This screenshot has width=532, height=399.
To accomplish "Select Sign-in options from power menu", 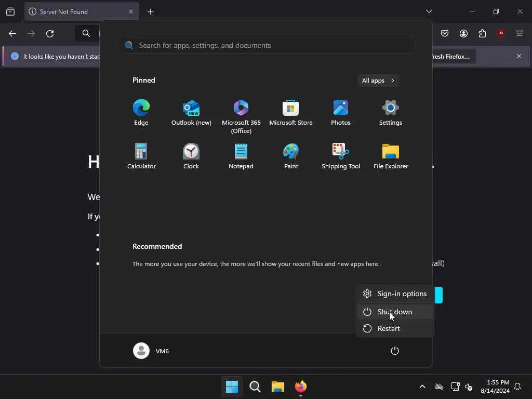I will tap(395, 294).
